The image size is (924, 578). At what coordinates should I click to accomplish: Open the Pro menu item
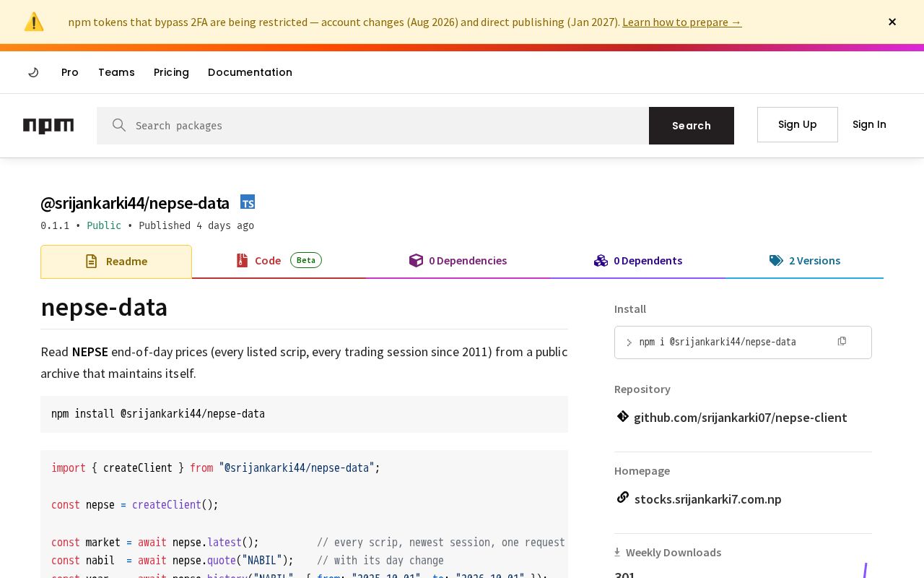pyautogui.click(x=70, y=72)
